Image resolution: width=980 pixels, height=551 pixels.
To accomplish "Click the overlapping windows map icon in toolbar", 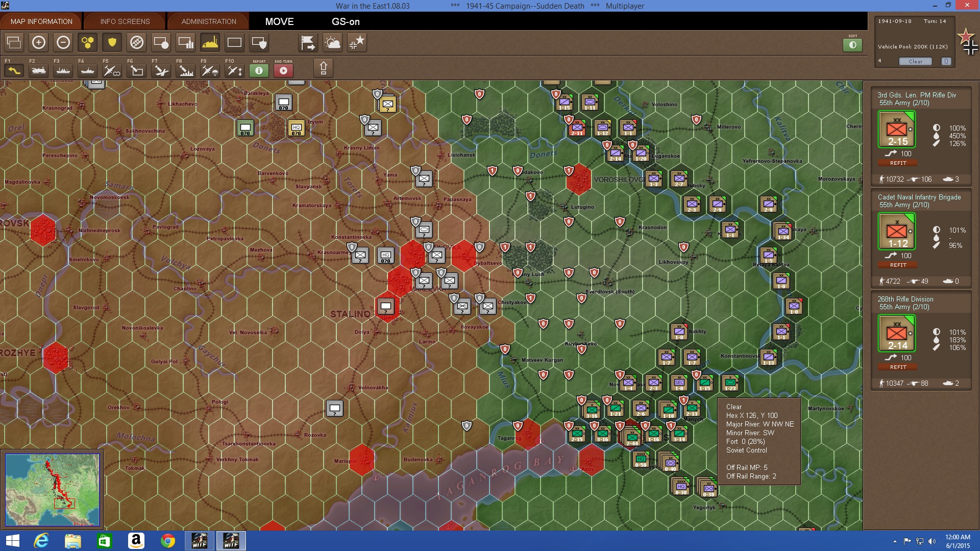I will 14,42.
